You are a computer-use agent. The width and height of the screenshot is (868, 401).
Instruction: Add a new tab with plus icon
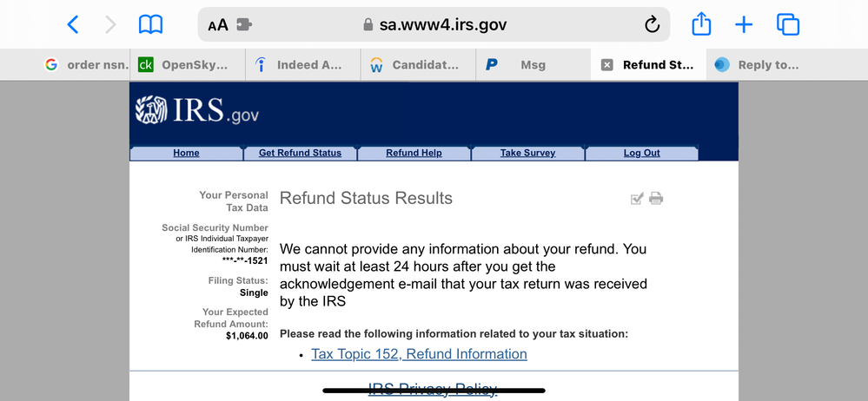coord(744,25)
